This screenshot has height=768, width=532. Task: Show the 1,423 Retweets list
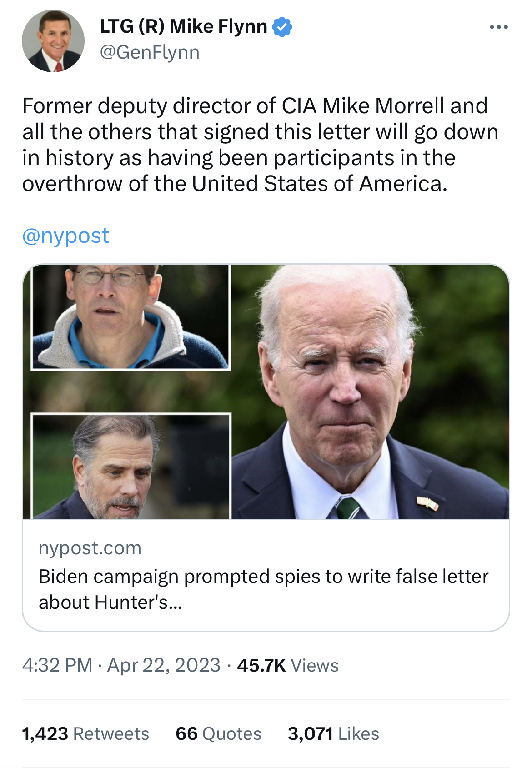point(85,733)
